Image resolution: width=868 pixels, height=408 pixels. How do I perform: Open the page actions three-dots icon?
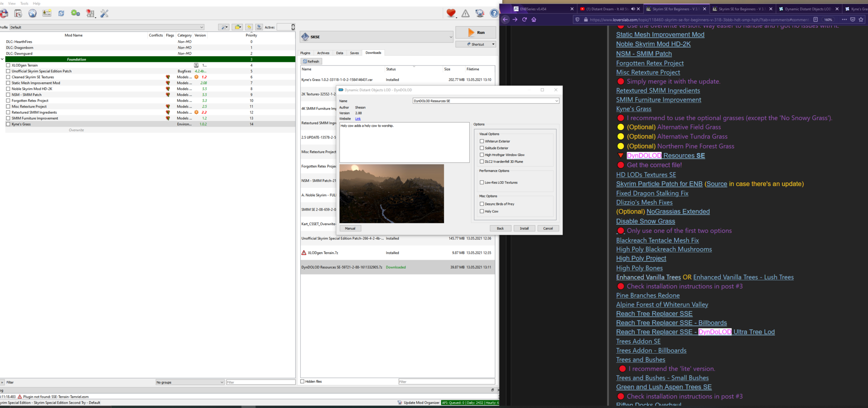point(844,19)
